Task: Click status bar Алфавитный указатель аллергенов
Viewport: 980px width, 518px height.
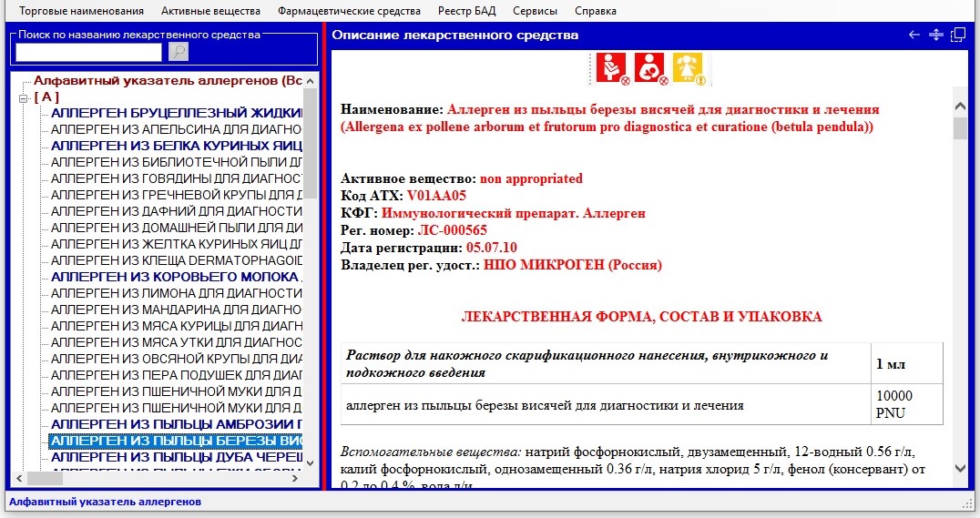Action: click(x=105, y=502)
